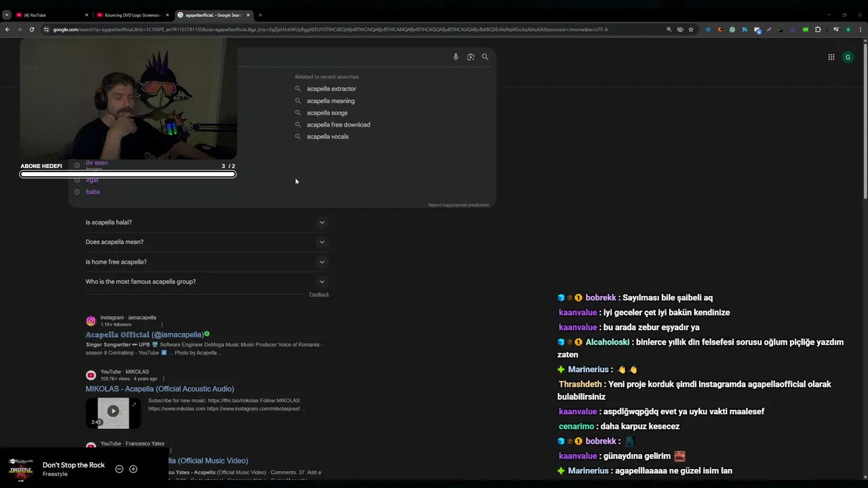Expand the 'Is home free acapella?' question
868x488 pixels.
click(205, 262)
